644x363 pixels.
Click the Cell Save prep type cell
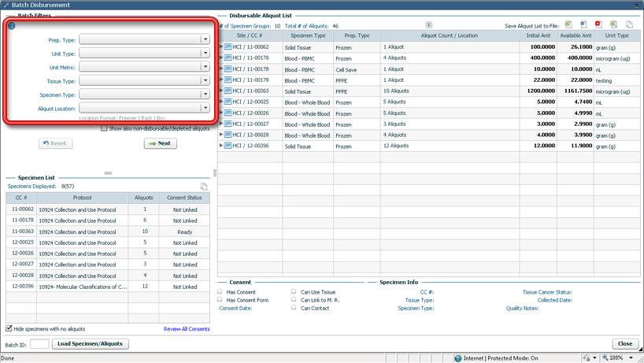357,69
